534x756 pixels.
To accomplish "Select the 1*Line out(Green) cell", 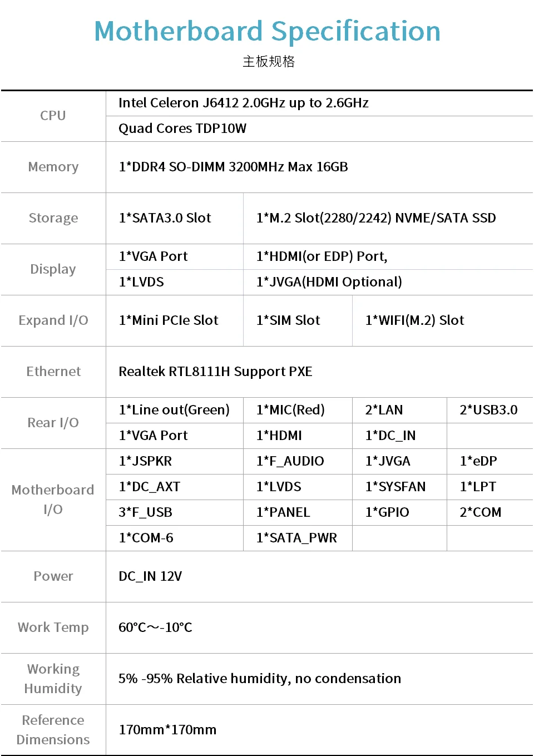I will point(174,410).
